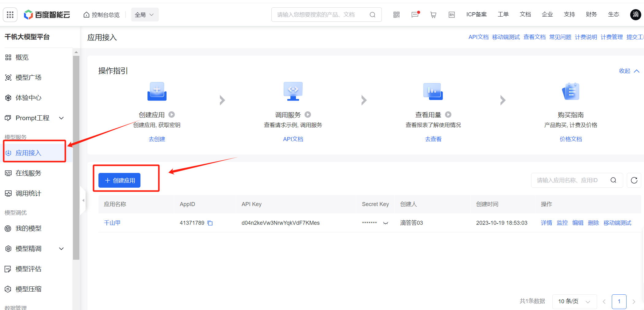This screenshot has height=310, width=644.
Task: Click 删除 for 千山甲
Action: [x=593, y=223]
